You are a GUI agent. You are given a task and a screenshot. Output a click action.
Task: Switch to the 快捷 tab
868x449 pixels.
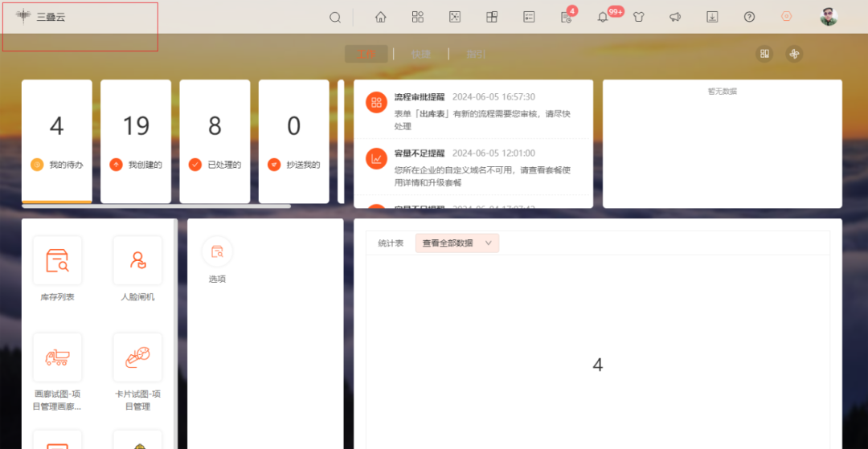click(420, 54)
